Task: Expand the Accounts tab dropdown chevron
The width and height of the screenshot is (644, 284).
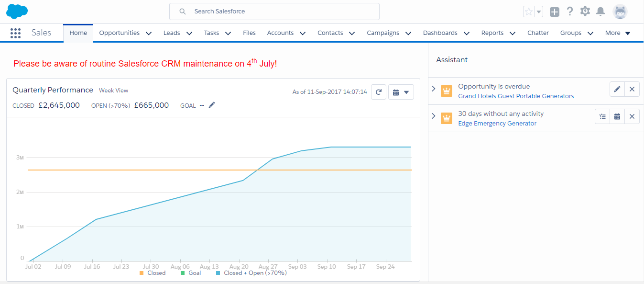Action: point(303,34)
